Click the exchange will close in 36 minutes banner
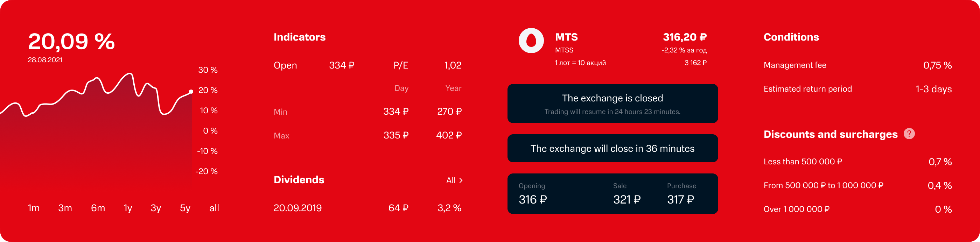Viewport: 980px width, 242px height. click(x=612, y=149)
